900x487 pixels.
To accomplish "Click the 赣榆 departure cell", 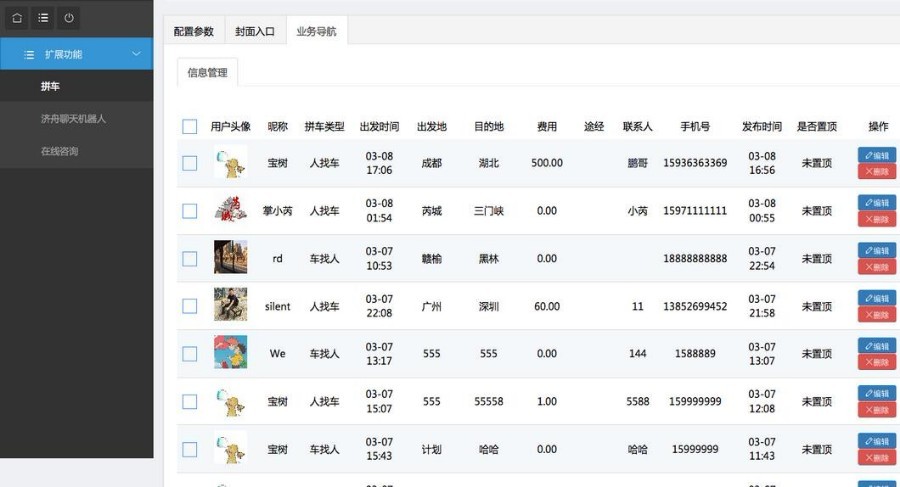I will click(x=432, y=258).
